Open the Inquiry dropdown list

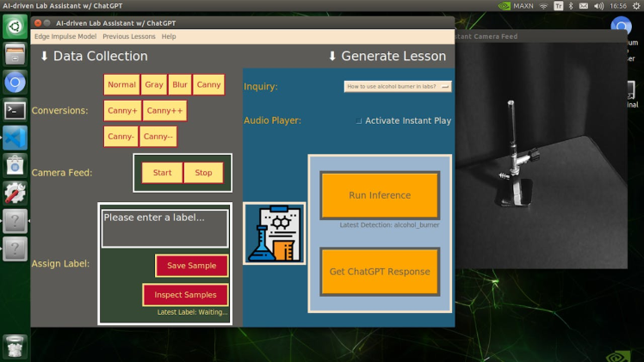coord(398,87)
